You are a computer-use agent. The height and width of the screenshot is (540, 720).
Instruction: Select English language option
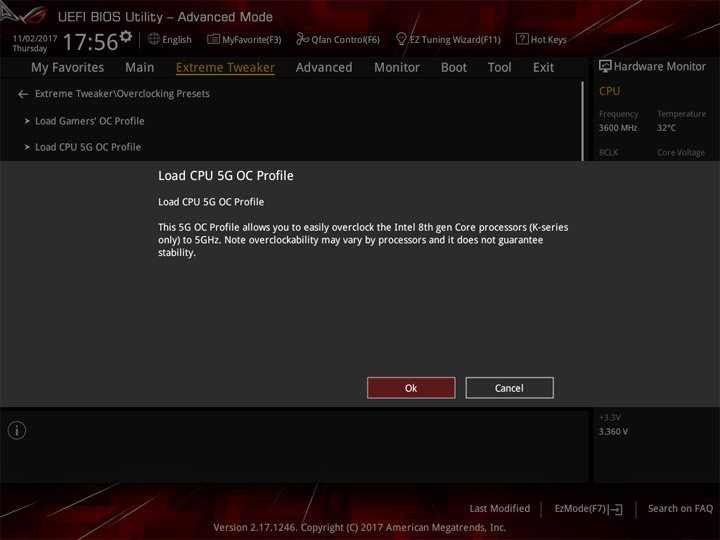tap(177, 40)
